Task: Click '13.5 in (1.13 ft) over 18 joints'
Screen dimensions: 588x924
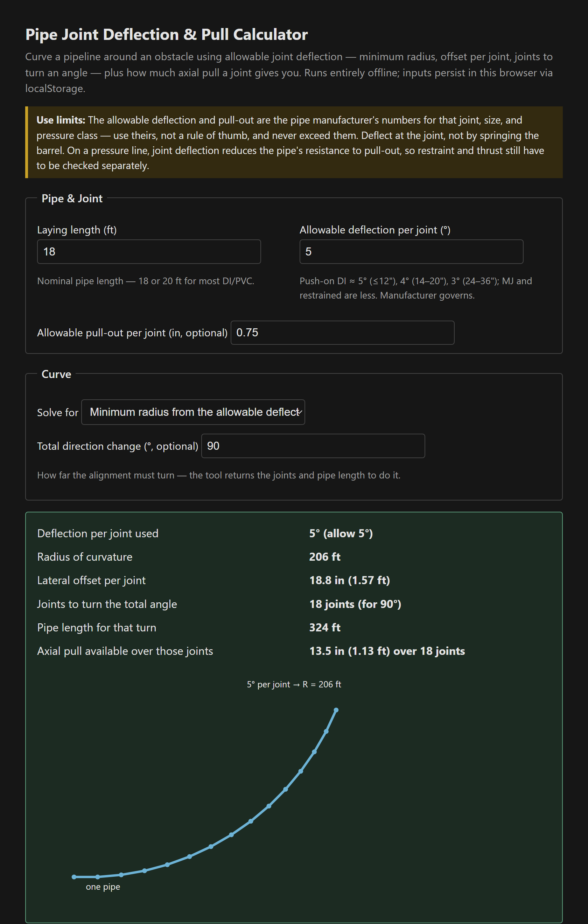Action: pos(387,651)
